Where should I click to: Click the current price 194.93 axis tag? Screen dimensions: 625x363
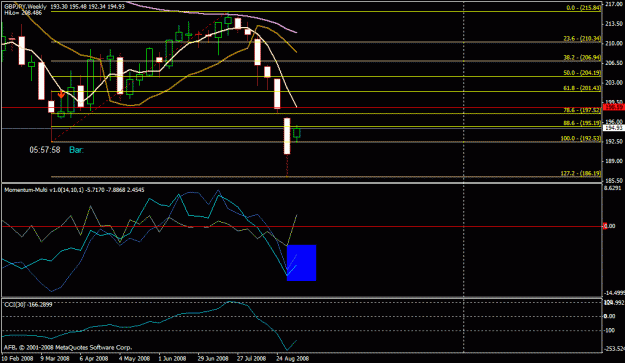click(x=613, y=128)
